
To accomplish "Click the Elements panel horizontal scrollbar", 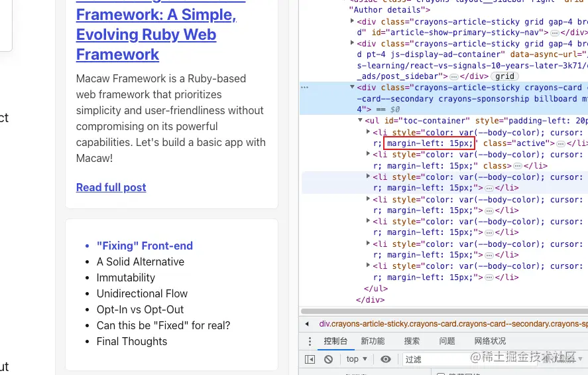I will point(444,311).
